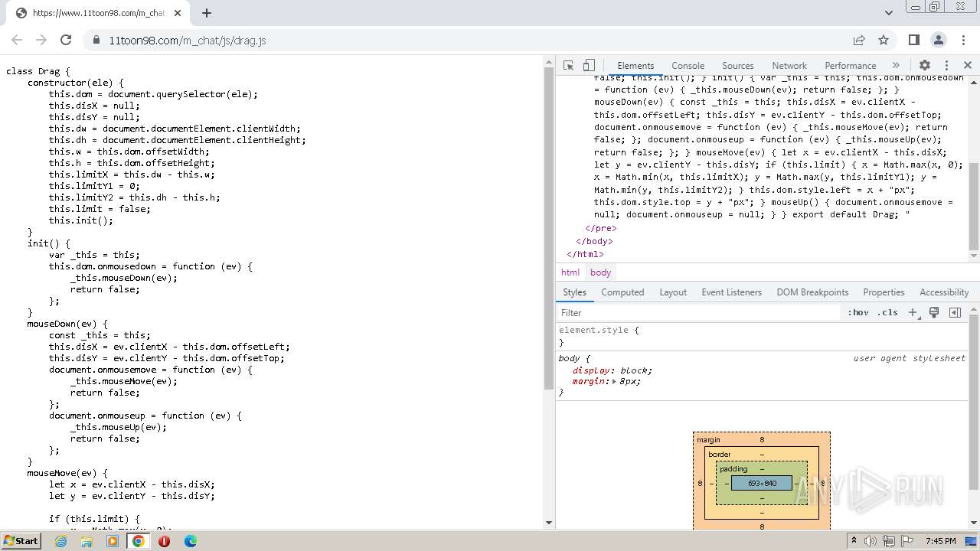
Task: Select the Styles sidebar tab
Action: [574, 292]
